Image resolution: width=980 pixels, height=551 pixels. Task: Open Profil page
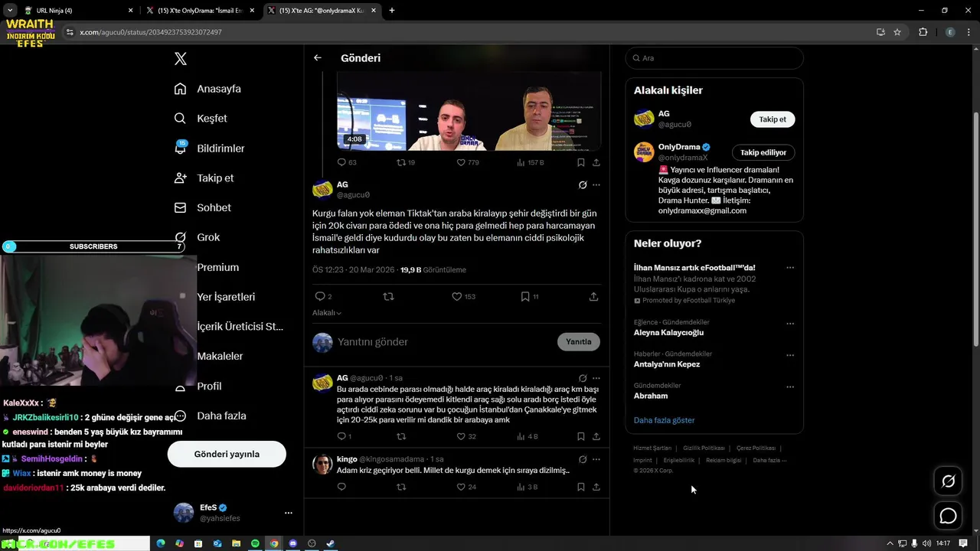click(208, 386)
